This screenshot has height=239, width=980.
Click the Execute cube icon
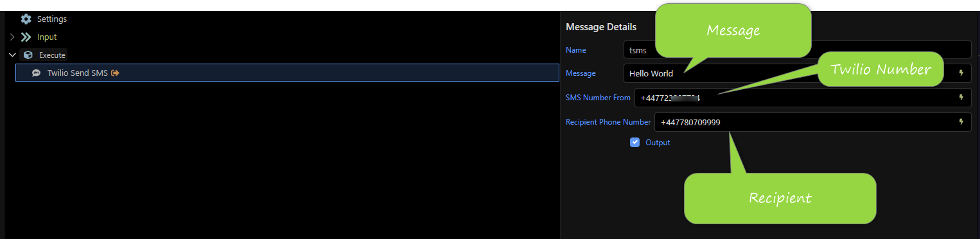click(x=28, y=55)
